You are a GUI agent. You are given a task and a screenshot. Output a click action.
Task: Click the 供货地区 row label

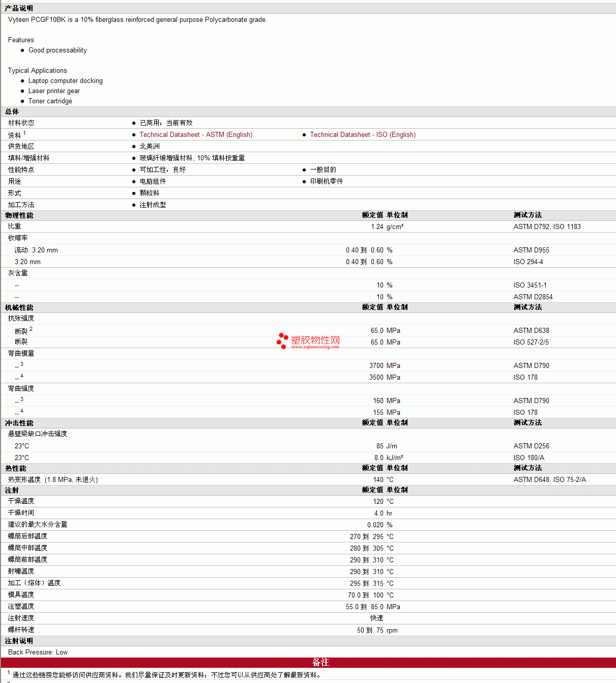[x=21, y=147]
